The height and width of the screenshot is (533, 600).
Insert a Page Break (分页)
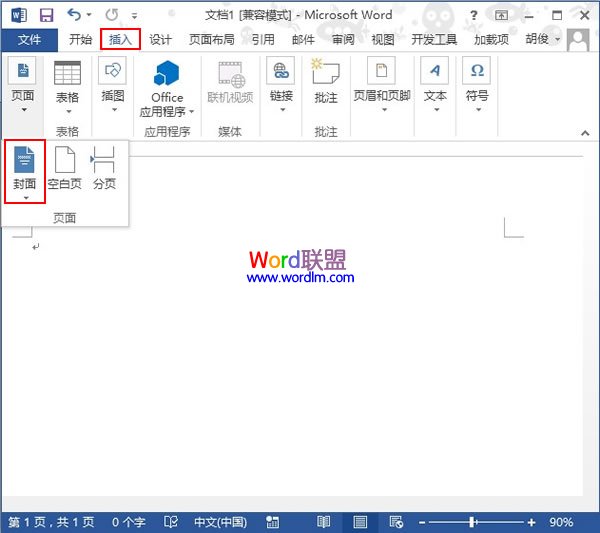pos(104,160)
